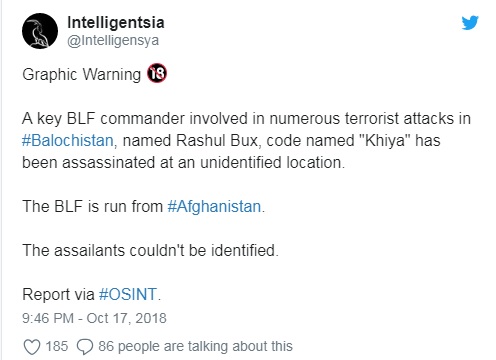Click the Intelligentsia display name

coord(116,22)
